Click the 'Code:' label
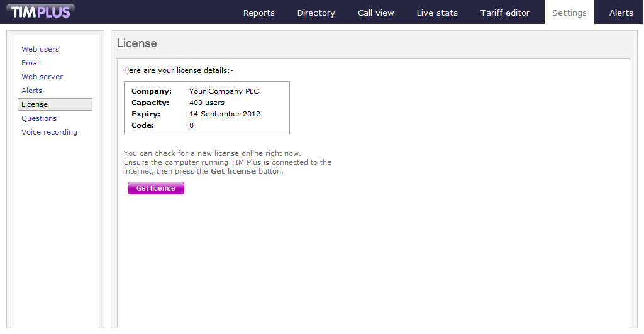 (x=143, y=125)
